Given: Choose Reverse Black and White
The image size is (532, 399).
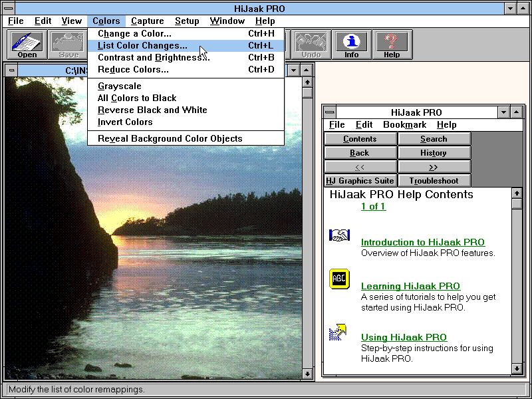Looking at the screenshot, I should [186, 110].
